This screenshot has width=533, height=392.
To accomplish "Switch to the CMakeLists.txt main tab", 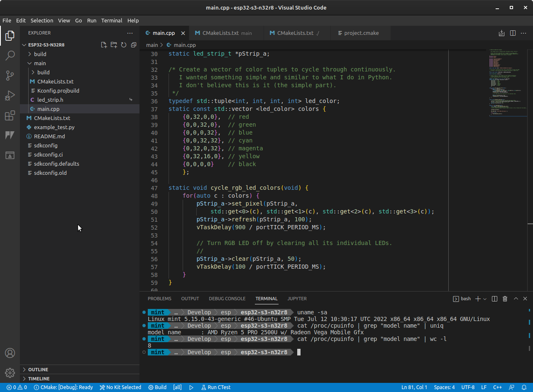I will click(x=227, y=33).
